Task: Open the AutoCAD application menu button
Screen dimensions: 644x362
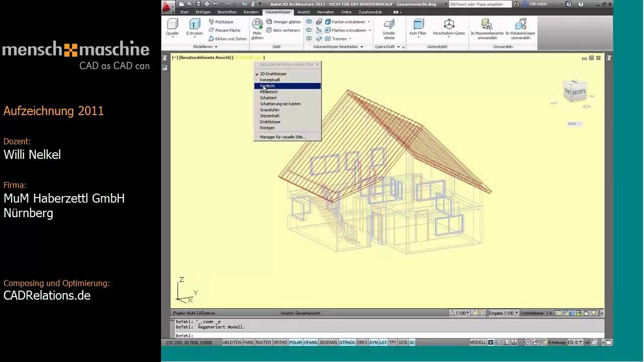Action: pos(168,7)
